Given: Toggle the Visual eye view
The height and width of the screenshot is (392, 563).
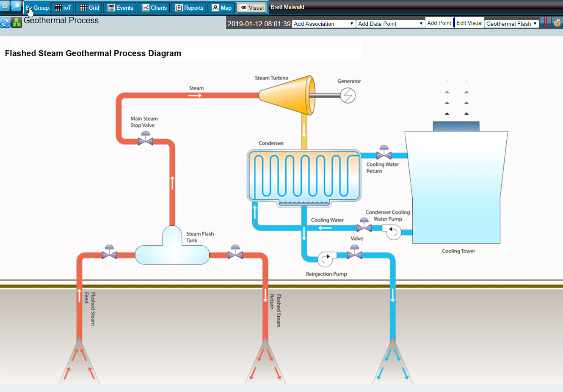Looking at the screenshot, I should coord(251,7).
